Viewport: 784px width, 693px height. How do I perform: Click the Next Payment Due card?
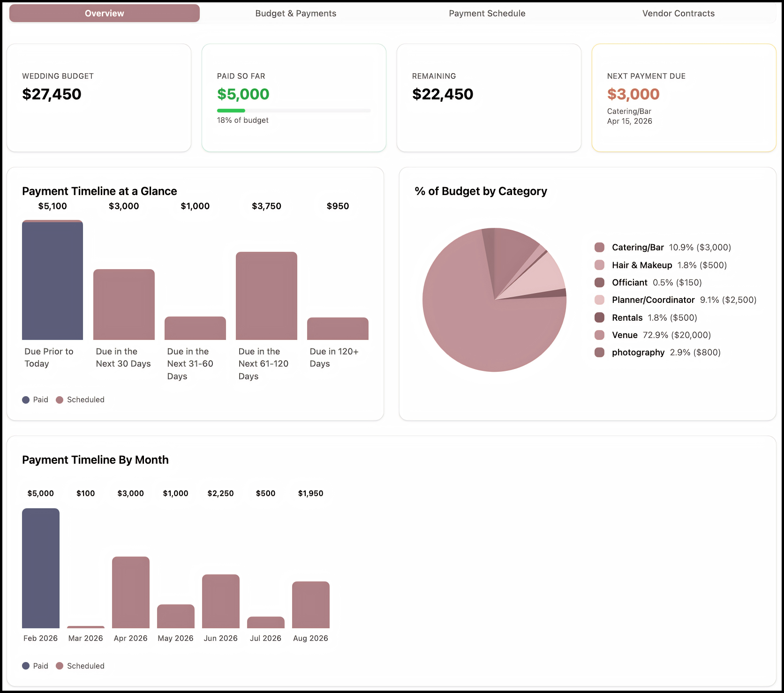(x=684, y=97)
